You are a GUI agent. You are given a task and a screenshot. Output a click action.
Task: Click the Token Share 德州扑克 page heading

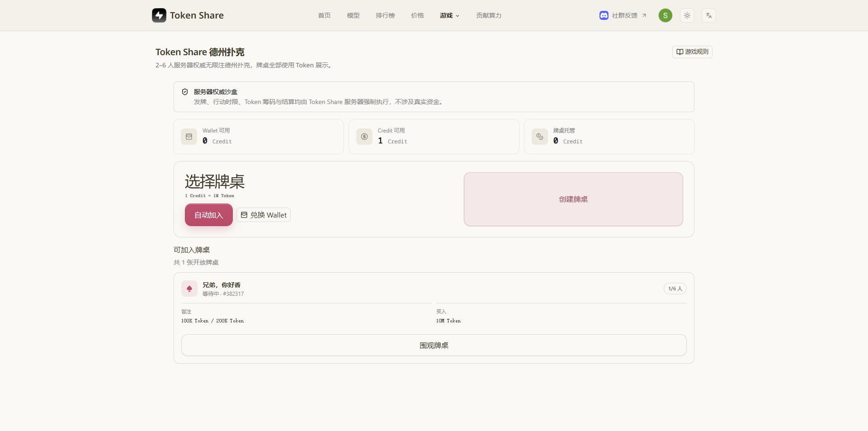pyautogui.click(x=200, y=52)
